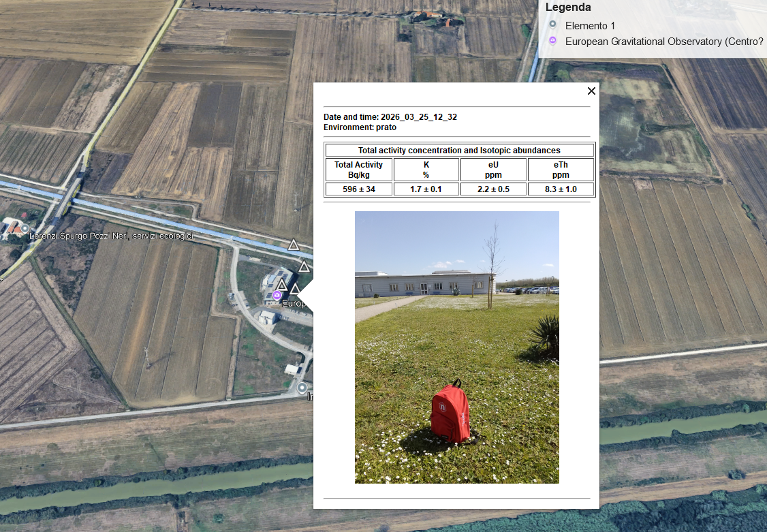Screen dimensions: 767x532
Task: Click the gray Elemento 1 legend icon
Action: [x=552, y=25]
